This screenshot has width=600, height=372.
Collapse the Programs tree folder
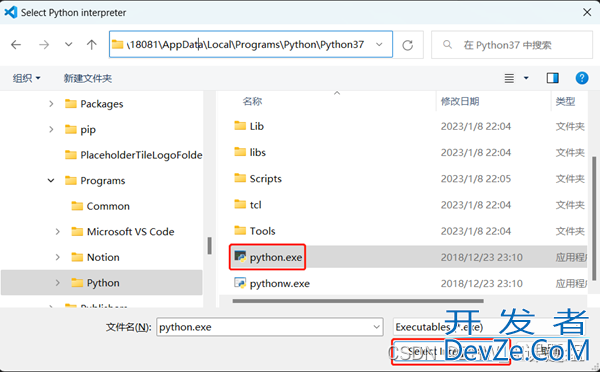pyautogui.click(x=51, y=180)
